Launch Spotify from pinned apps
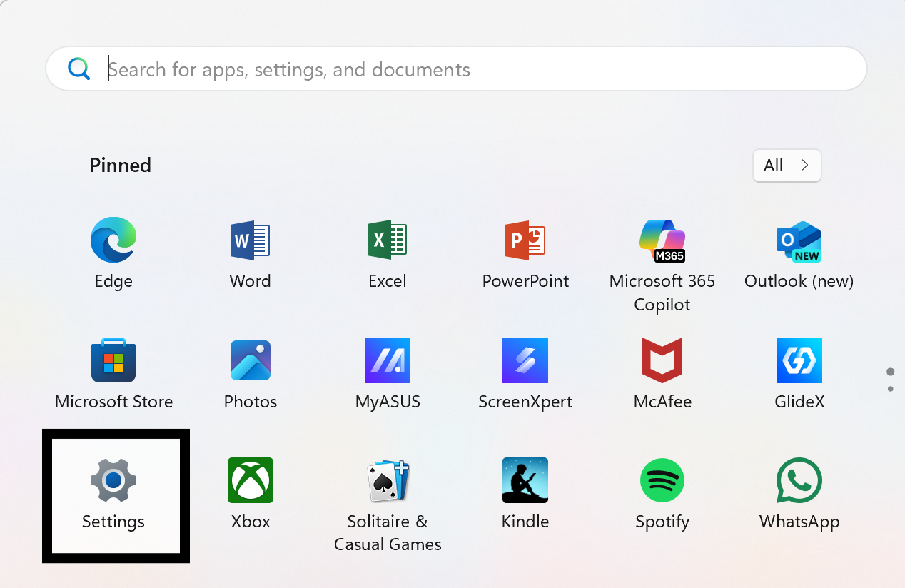905x588 pixels. point(662,494)
